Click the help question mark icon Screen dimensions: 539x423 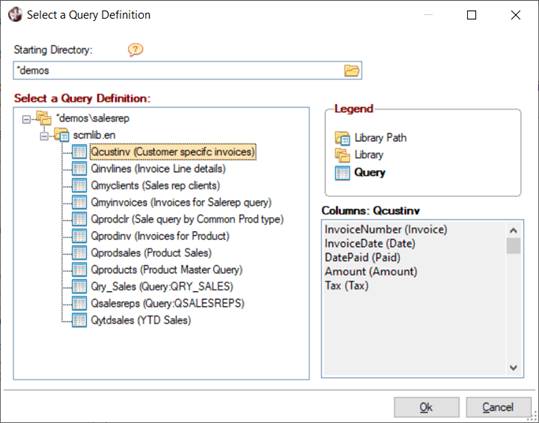(135, 50)
